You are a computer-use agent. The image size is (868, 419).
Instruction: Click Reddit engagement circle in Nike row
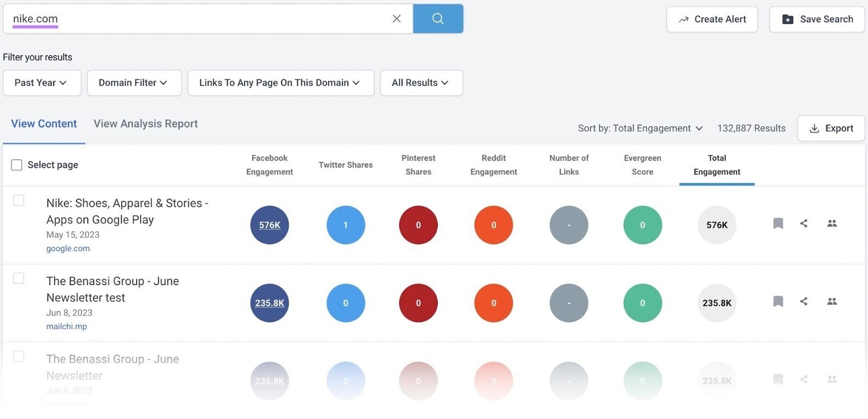[x=494, y=225]
